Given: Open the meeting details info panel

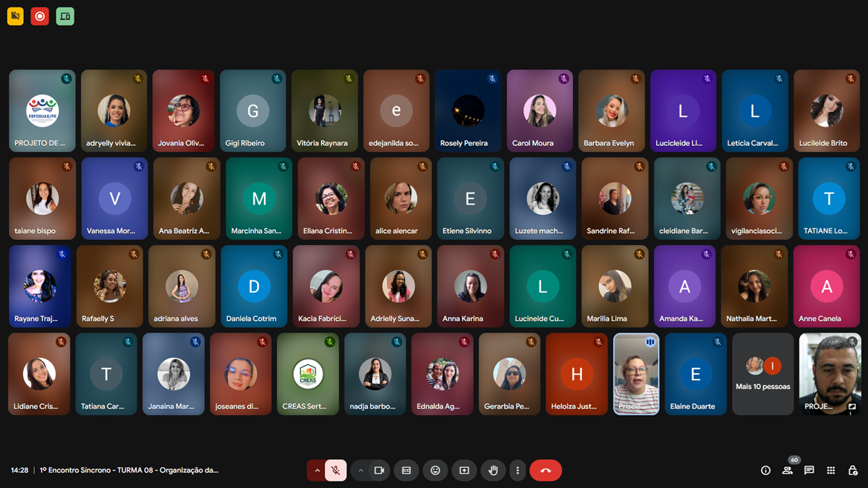Looking at the screenshot, I should point(765,470).
